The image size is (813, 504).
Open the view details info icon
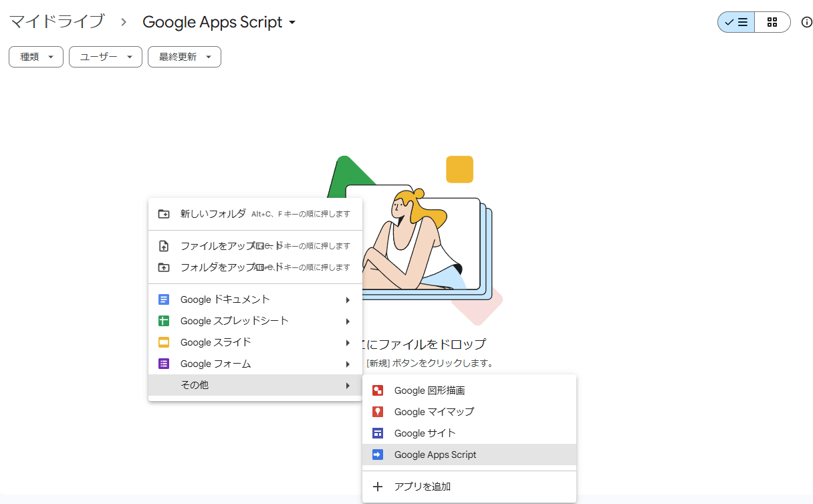pyautogui.click(x=806, y=22)
